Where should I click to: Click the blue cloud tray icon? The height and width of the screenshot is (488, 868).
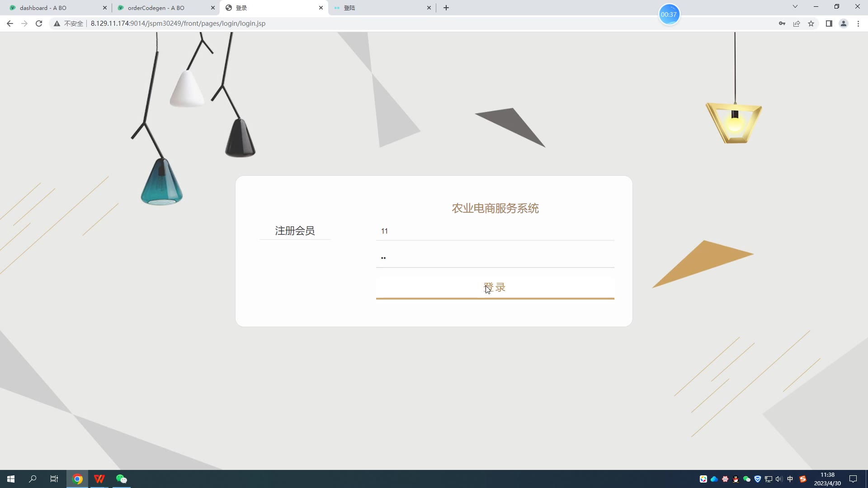[x=714, y=479]
